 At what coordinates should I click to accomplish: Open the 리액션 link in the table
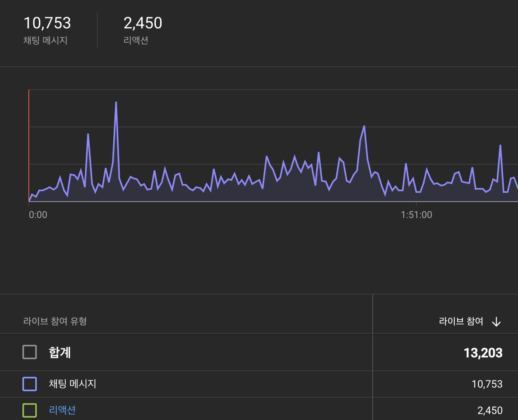62,410
